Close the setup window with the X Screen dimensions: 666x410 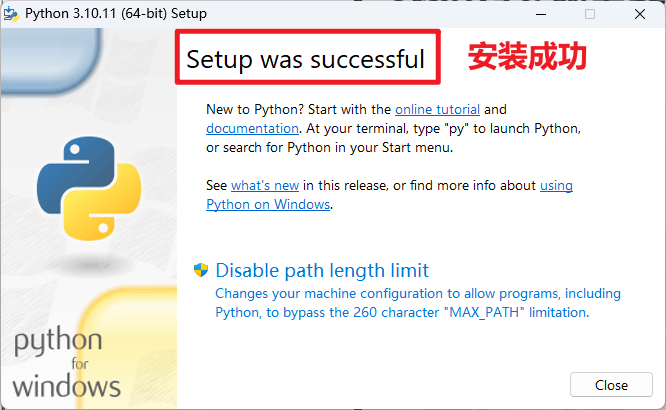[640, 14]
